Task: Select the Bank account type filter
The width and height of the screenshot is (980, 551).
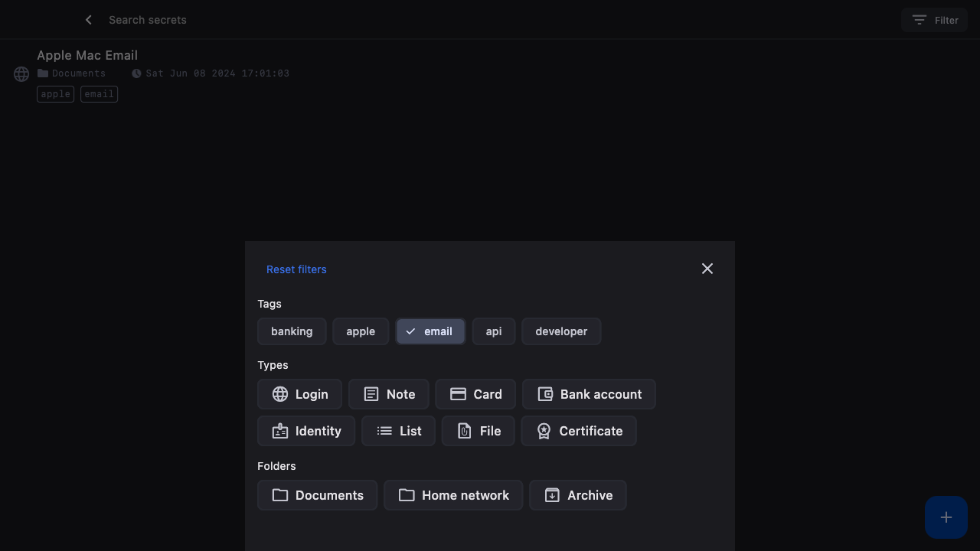Action: tap(589, 394)
